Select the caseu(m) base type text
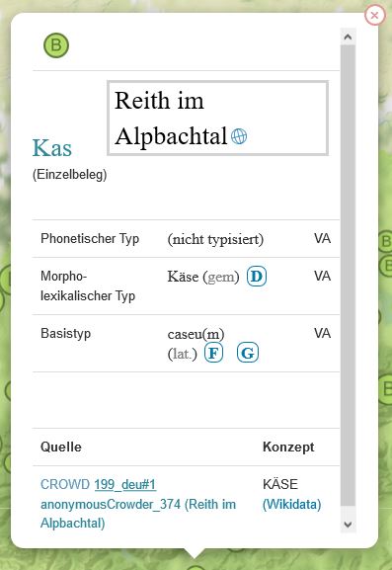Viewport: 392px width, 570px height. (x=196, y=334)
